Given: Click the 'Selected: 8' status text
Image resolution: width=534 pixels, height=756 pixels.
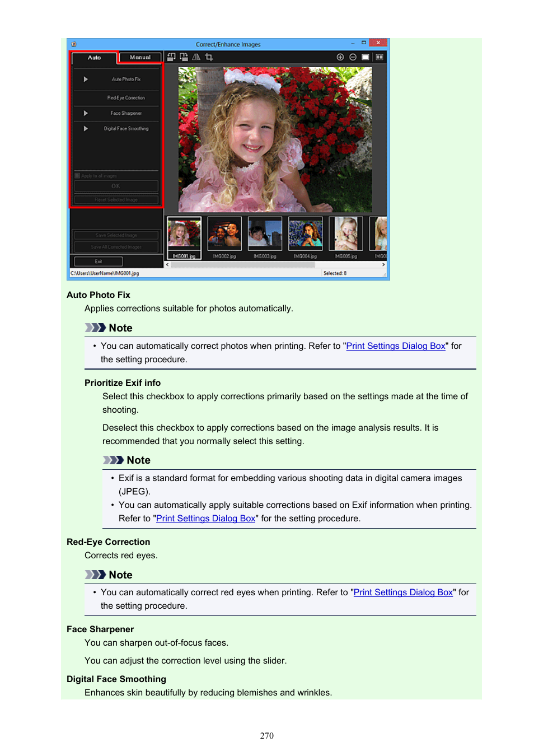Looking at the screenshot, I should [335, 273].
